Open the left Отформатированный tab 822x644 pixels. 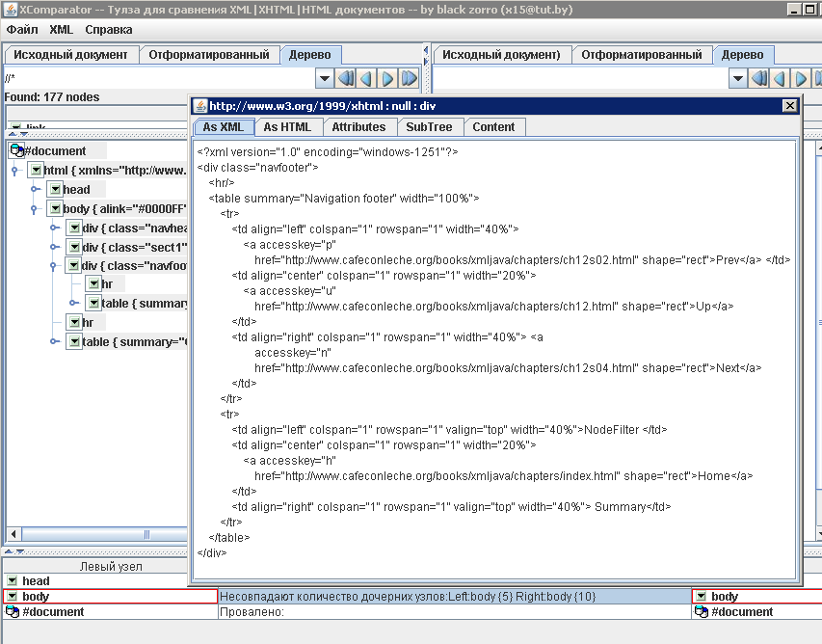coord(210,55)
